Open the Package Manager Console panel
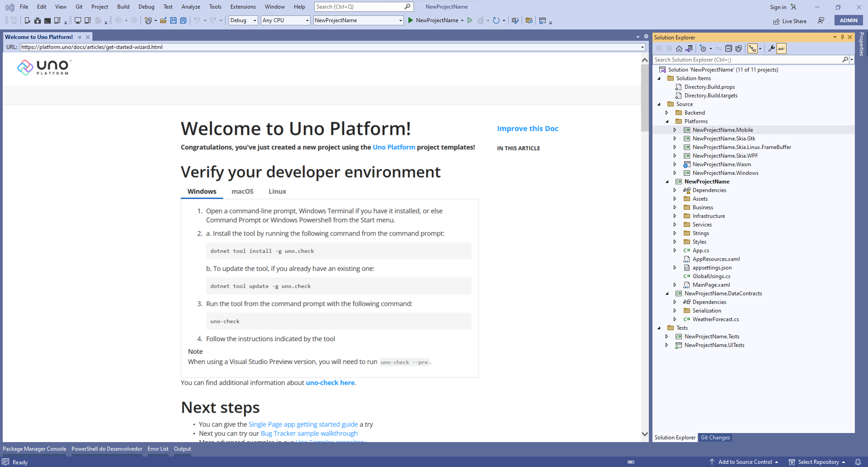The height and width of the screenshot is (467, 868). 34,449
